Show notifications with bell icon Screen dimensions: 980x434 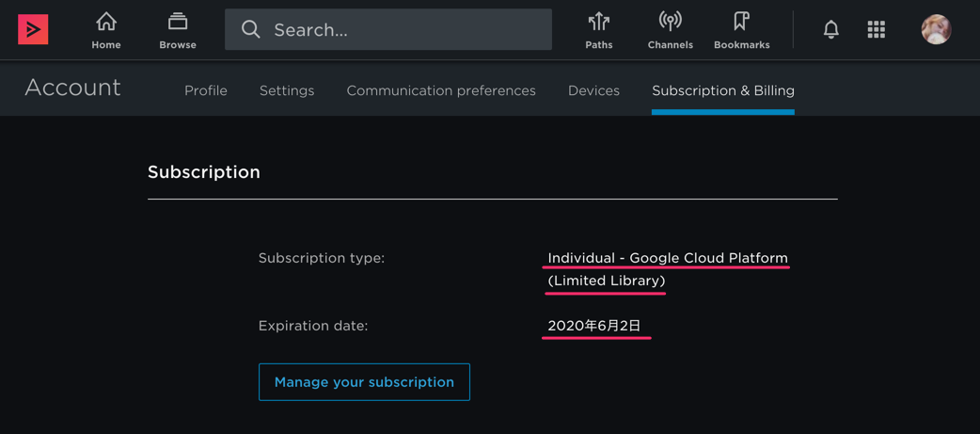831,29
